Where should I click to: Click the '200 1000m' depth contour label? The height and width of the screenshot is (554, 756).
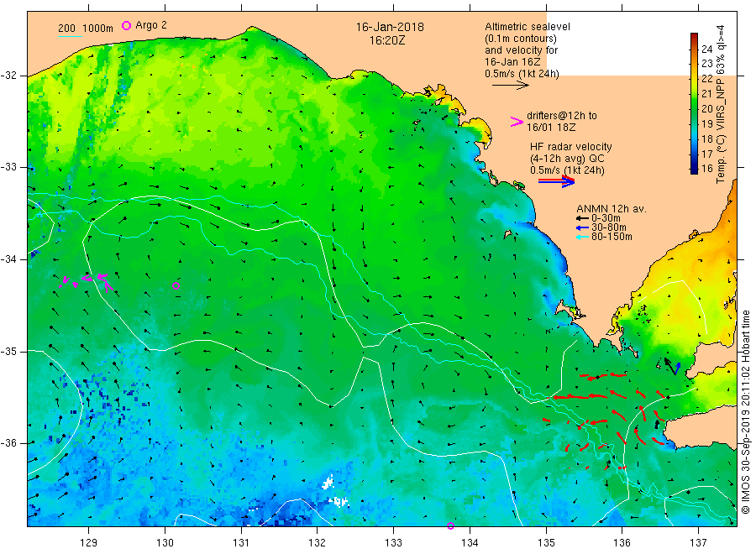point(86,28)
